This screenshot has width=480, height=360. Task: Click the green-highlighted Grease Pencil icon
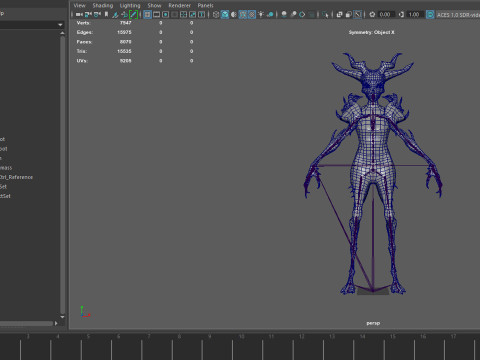(133, 14)
